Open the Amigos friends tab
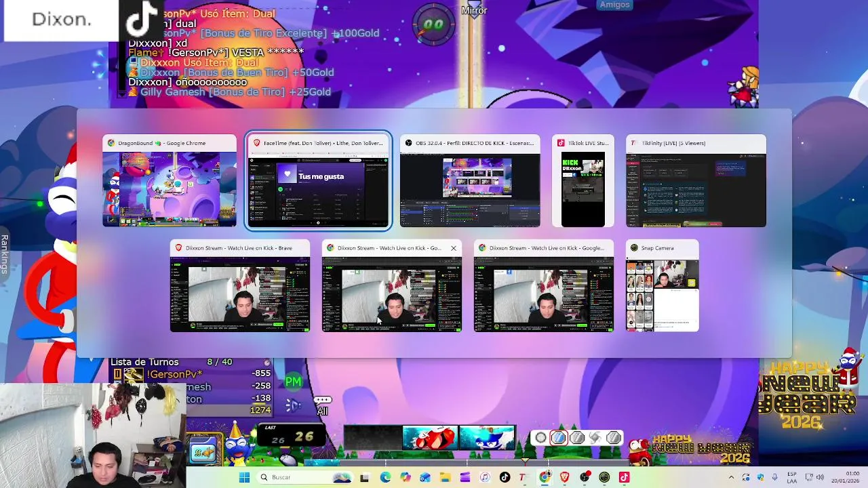This screenshot has width=868, height=488. [615, 5]
